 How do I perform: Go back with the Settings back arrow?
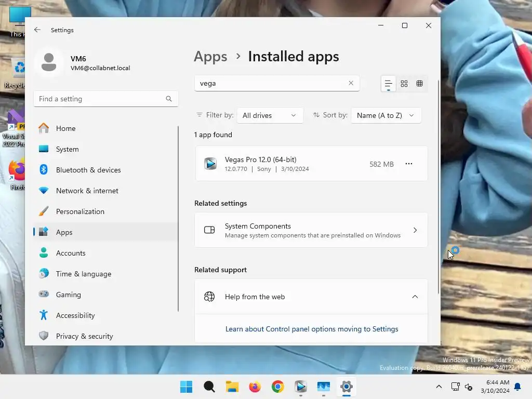pos(37,30)
